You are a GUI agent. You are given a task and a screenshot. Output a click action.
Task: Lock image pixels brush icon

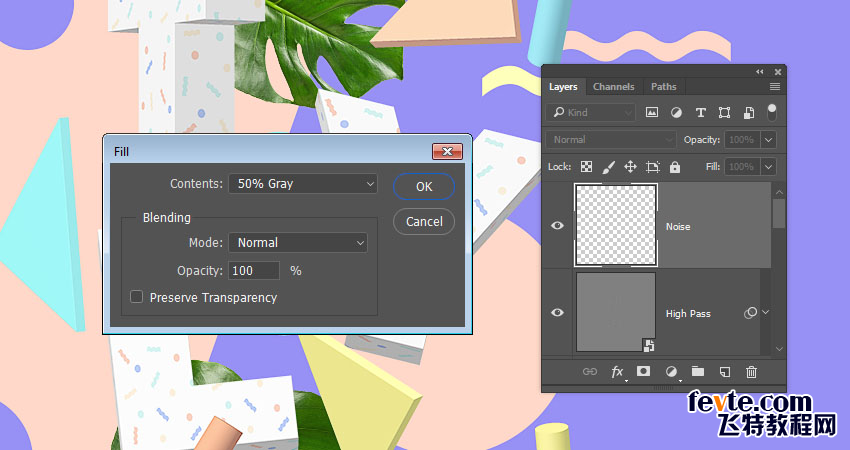click(608, 167)
